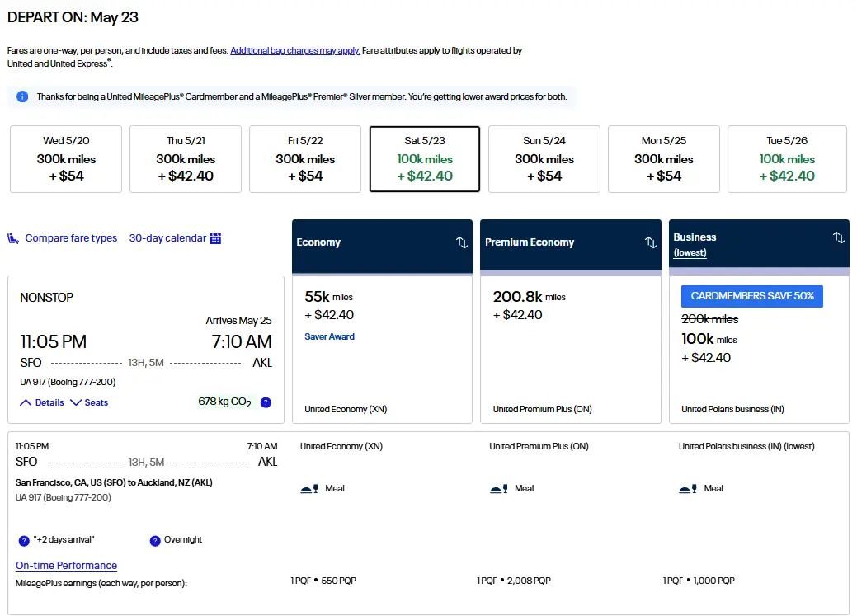Click the "7:10 AM" arrival time in the flight card
857x616 pixels.
242,341
